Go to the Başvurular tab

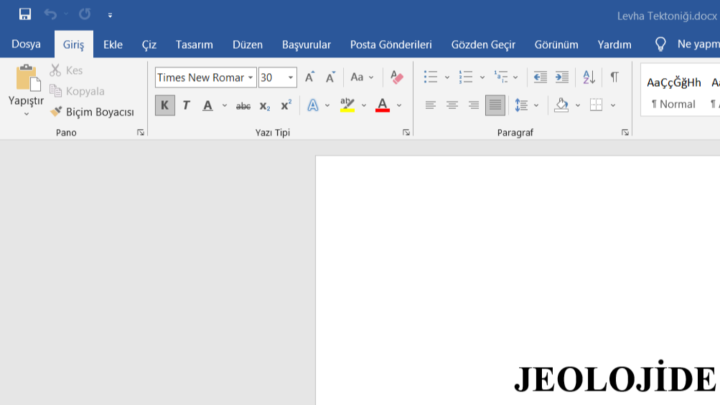coord(306,45)
